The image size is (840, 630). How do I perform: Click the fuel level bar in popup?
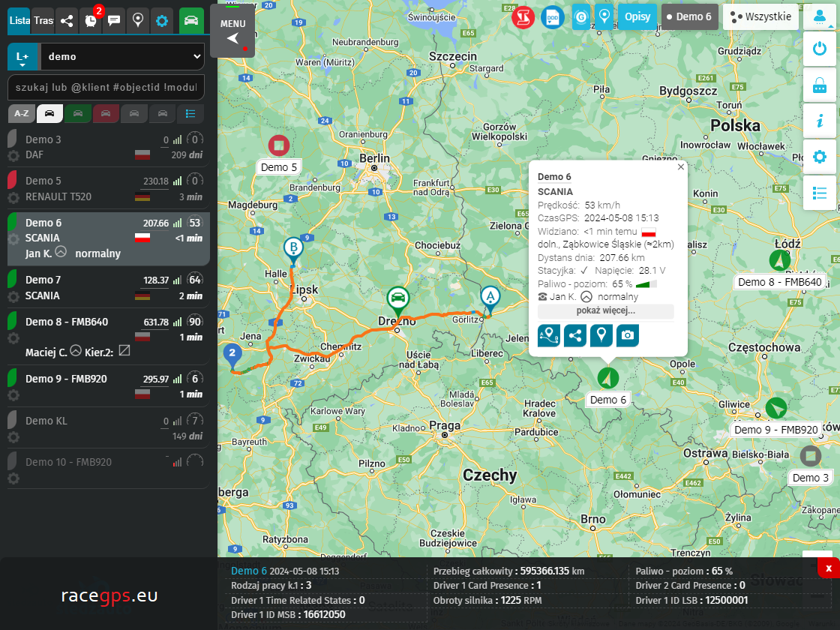coord(646,284)
